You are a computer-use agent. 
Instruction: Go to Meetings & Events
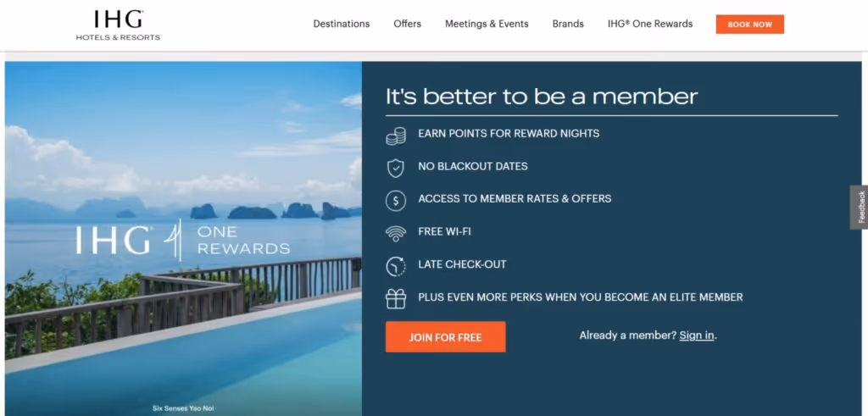pyautogui.click(x=487, y=24)
